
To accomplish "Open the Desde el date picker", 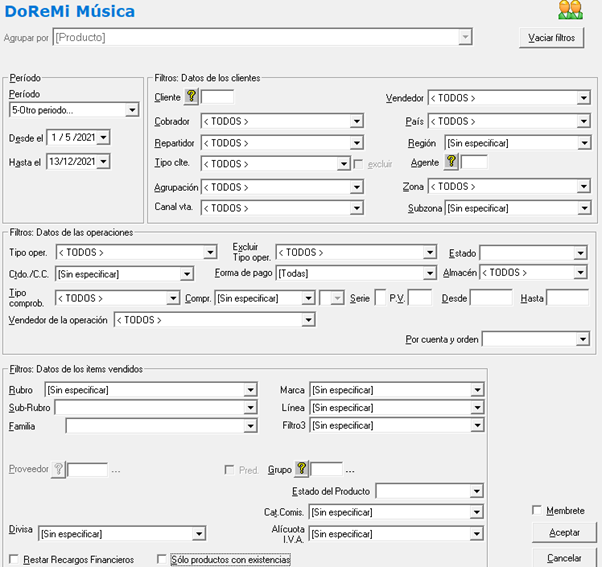I will point(104,137).
